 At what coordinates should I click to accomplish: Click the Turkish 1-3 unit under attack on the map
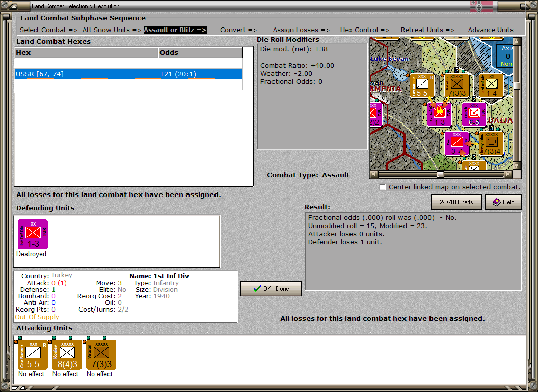[x=440, y=115]
